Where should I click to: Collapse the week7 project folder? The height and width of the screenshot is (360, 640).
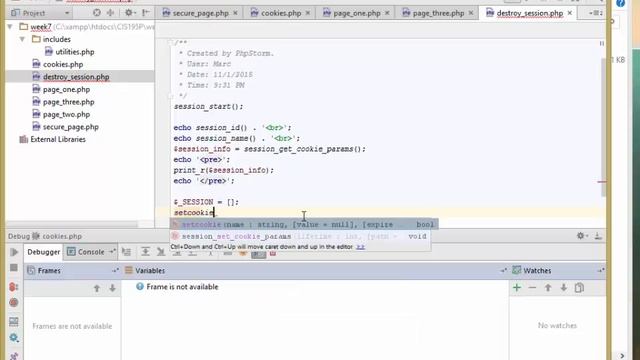(x=10, y=27)
